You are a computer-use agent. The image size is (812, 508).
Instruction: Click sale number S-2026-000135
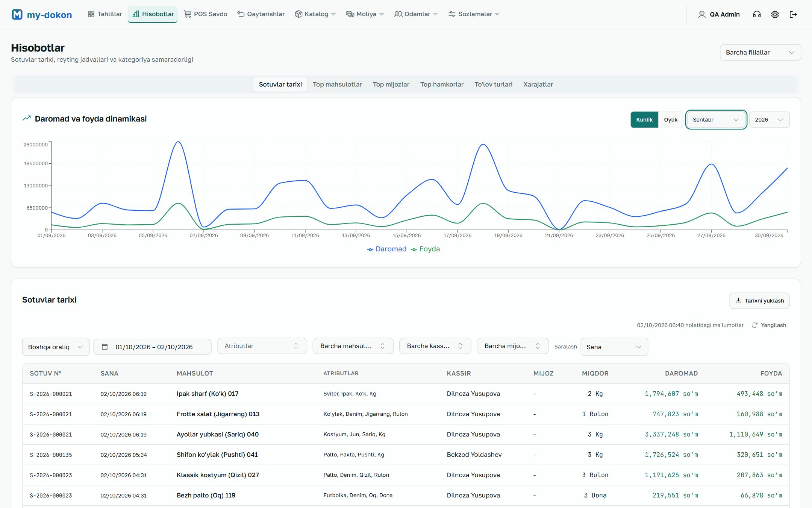point(51,455)
